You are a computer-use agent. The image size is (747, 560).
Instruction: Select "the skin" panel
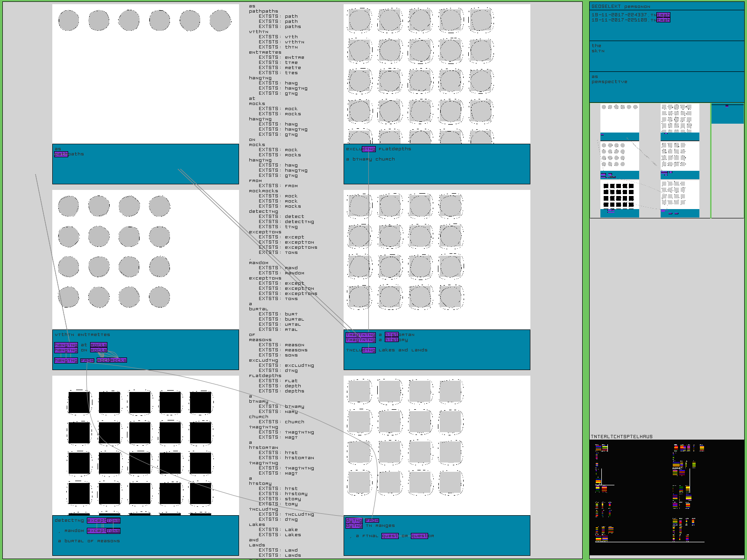(x=666, y=56)
